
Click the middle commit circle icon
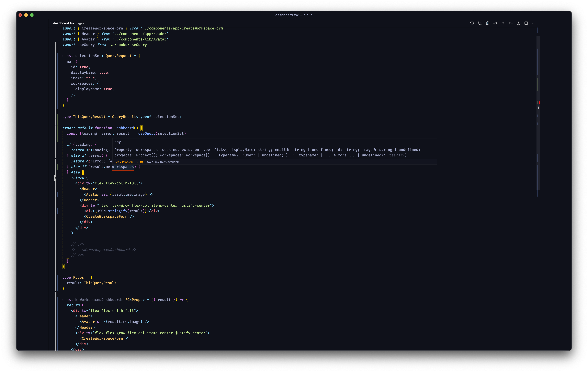[503, 23]
